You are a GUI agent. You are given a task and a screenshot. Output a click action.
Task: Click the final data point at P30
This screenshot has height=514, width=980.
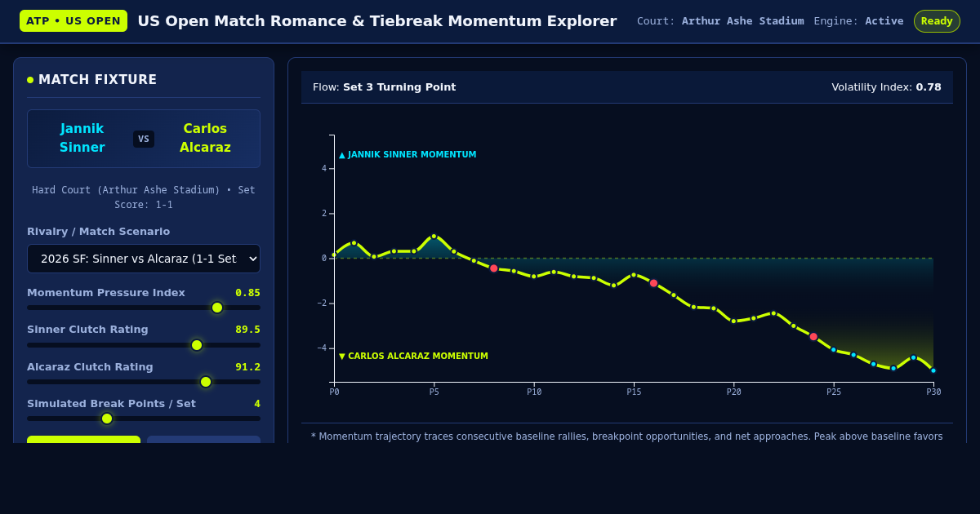pos(933,370)
